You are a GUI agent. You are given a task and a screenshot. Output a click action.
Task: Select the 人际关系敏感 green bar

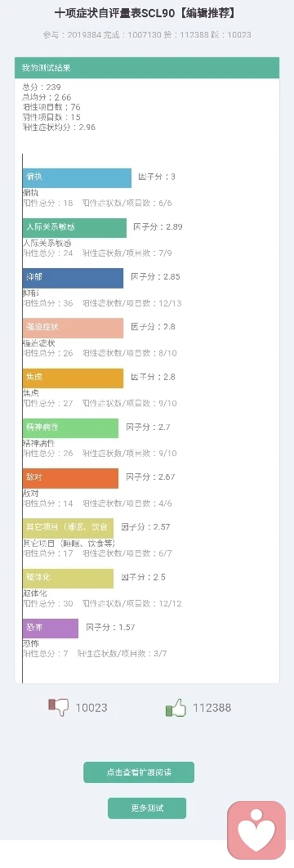[x=74, y=228]
